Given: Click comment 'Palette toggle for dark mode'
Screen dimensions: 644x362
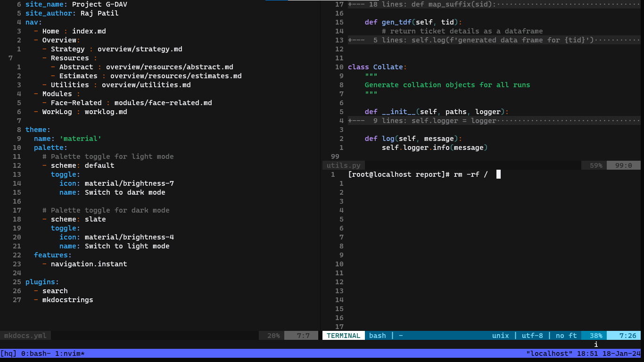Looking at the screenshot, I should (x=106, y=210).
